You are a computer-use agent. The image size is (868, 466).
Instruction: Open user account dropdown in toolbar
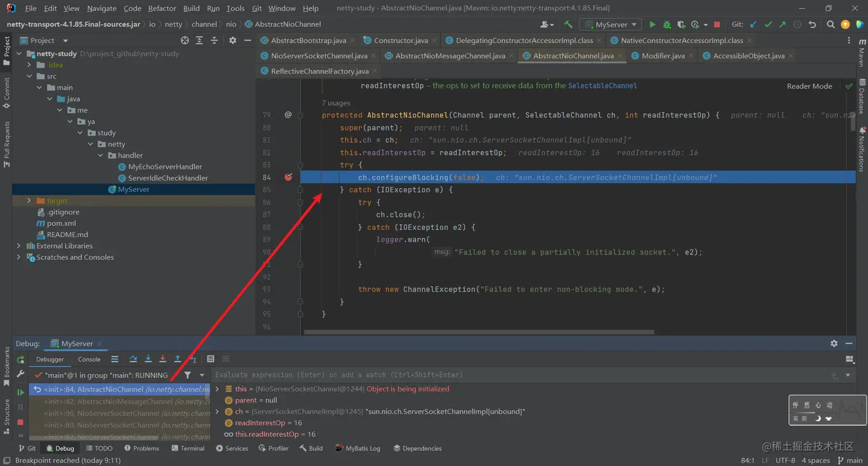coord(547,25)
